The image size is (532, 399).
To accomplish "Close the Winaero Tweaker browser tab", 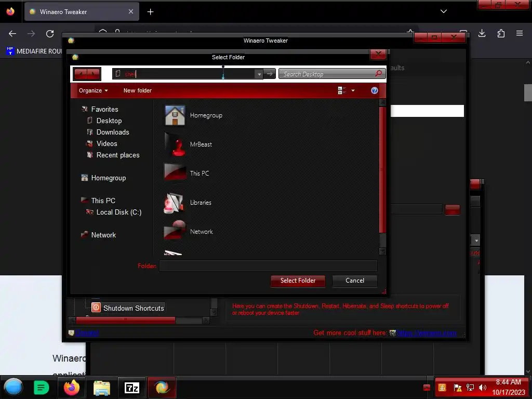I will tap(131, 11).
